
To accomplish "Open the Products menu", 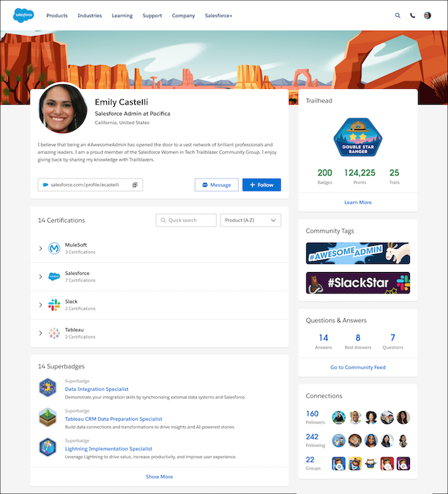I will 57,16.
